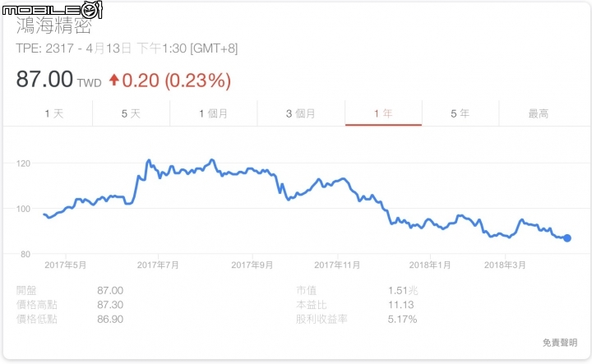Image resolution: width=592 pixels, height=364 pixels.
Task: Click the 開盤 87.00 value
Action: [x=110, y=290]
